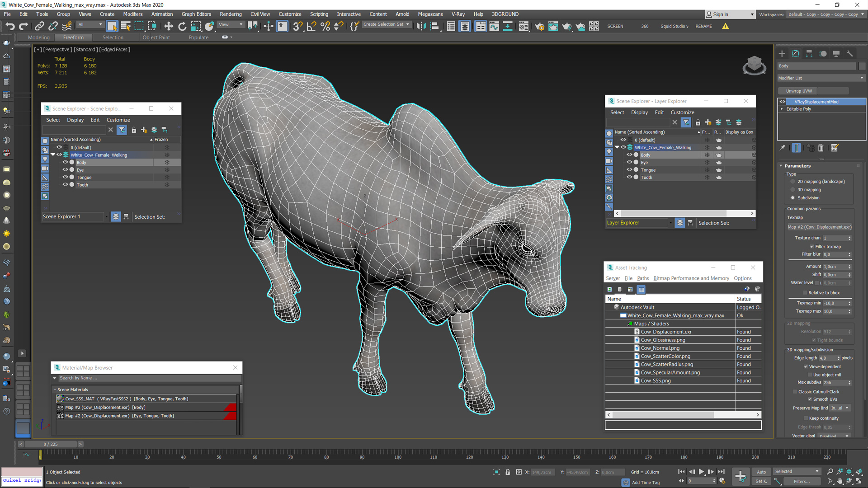Open the Utilities wrench tab
Viewport: 868px width, 488px height.
pyautogui.click(x=850, y=54)
